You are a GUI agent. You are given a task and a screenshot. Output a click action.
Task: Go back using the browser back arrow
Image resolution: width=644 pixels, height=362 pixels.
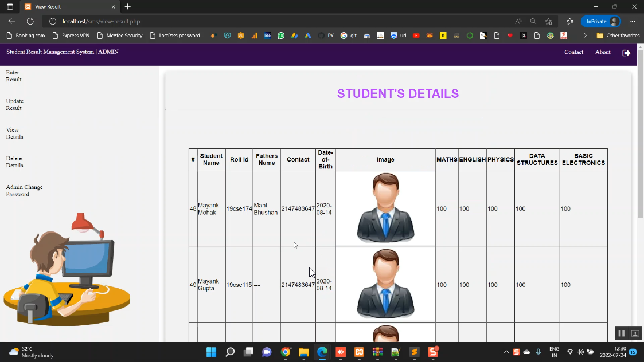(x=11, y=21)
